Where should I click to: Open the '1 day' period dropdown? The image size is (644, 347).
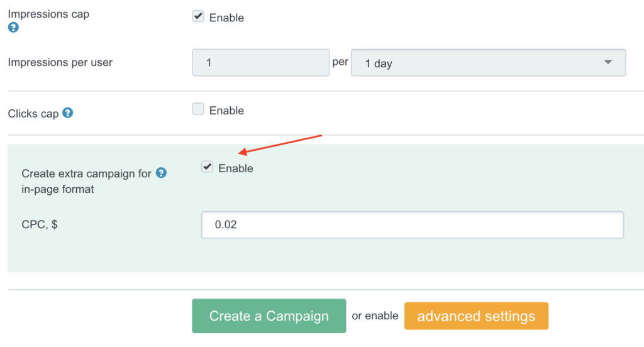pos(488,63)
